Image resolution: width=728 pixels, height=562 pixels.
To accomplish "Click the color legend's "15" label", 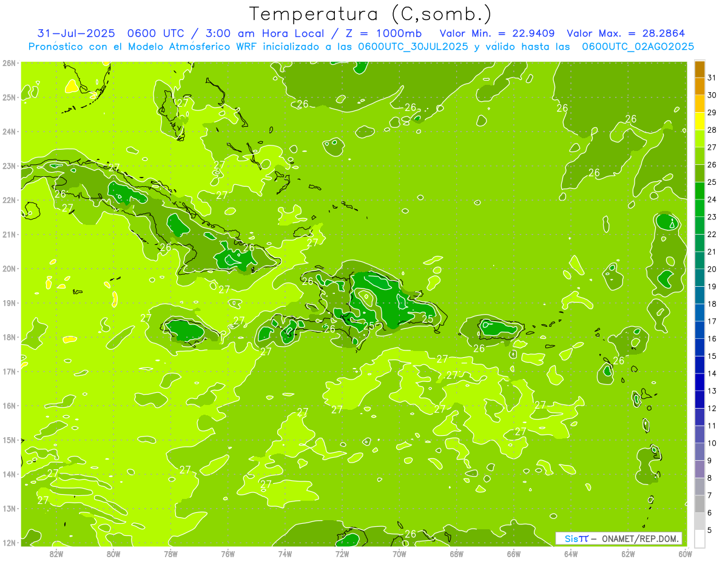I will (712, 356).
